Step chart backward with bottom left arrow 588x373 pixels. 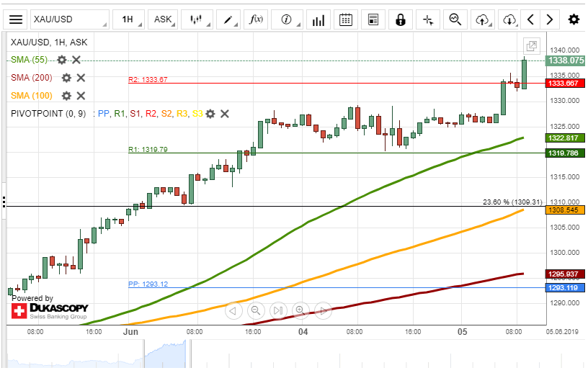(x=233, y=311)
